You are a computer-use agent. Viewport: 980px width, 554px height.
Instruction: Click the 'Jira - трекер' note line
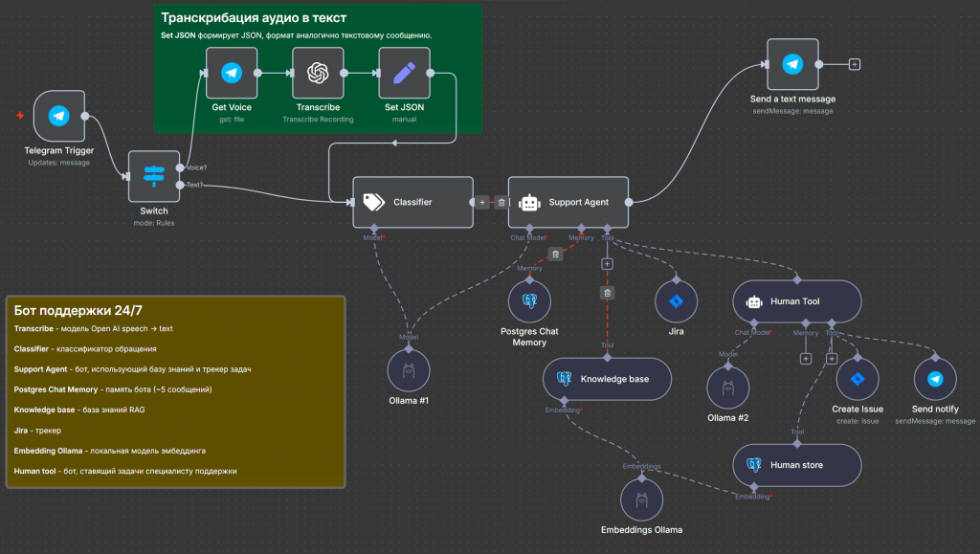pyautogui.click(x=37, y=431)
